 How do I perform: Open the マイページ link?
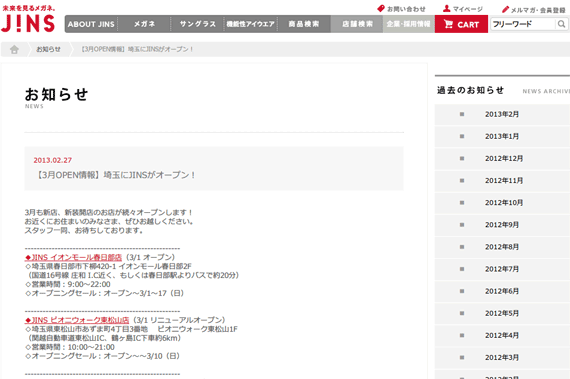[x=467, y=9]
